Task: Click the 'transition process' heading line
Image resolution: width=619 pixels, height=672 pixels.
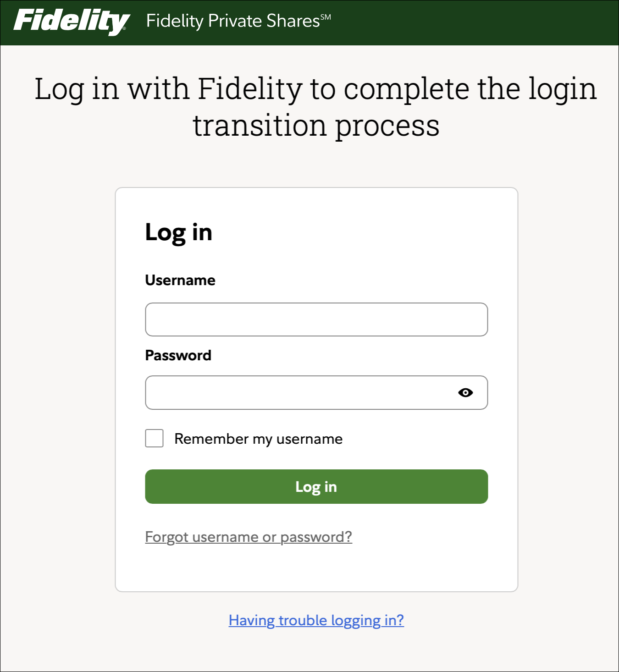Action: [x=316, y=125]
